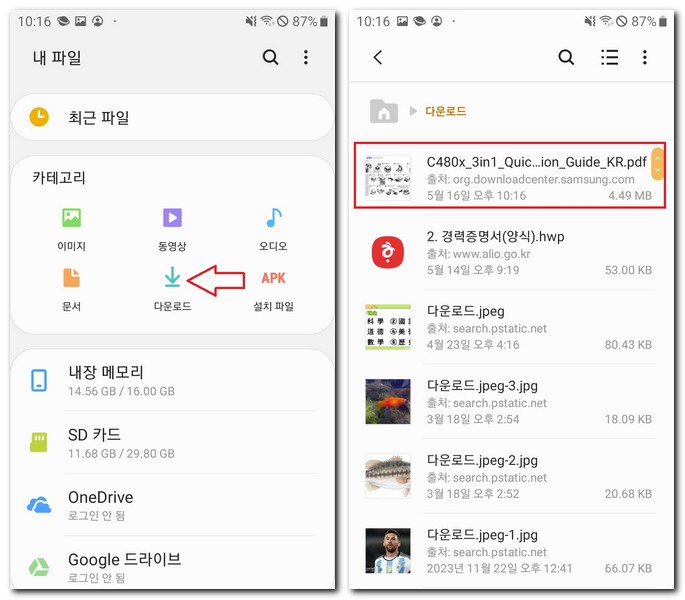Tap Wi-Fi status icon on right phone
The width and height of the screenshot is (685, 600).
pyautogui.click(x=606, y=21)
